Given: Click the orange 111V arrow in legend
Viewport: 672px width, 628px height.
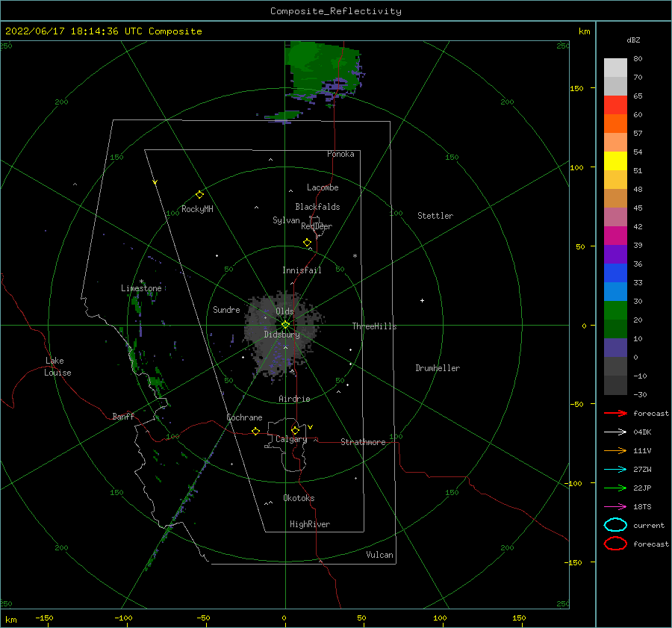Looking at the screenshot, I should [615, 450].
